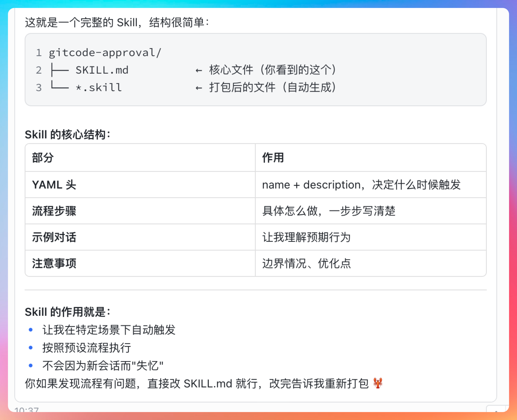517x420 pixels.
Task: Click SKILL.md entry in the file tree
Action: click(102, 70)
